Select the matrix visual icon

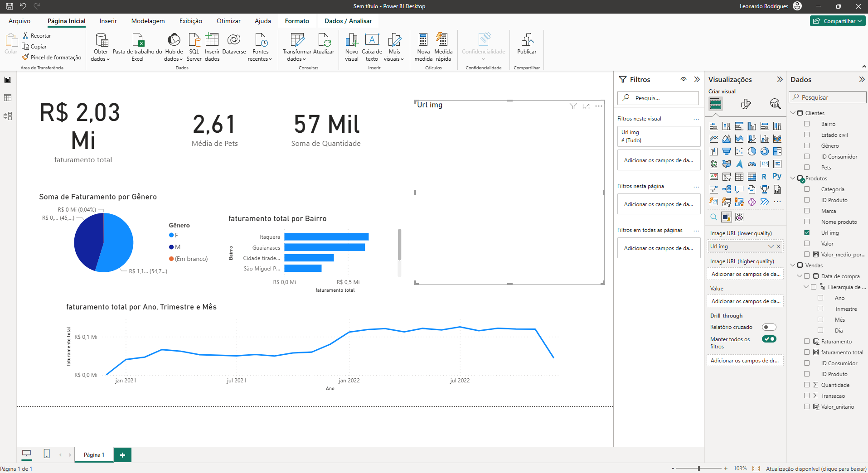click(752, 177)
